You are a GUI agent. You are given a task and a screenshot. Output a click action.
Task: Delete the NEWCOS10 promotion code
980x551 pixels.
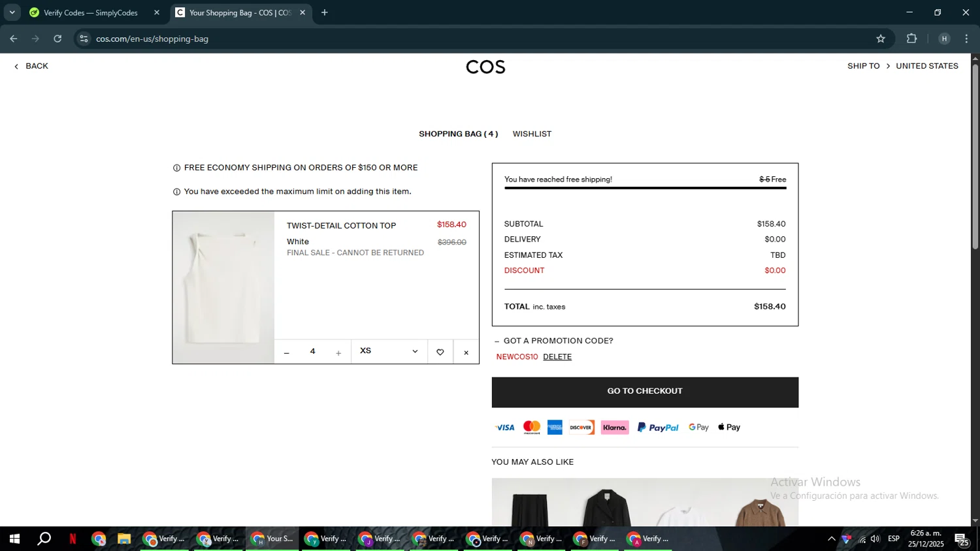click(557, 356)
